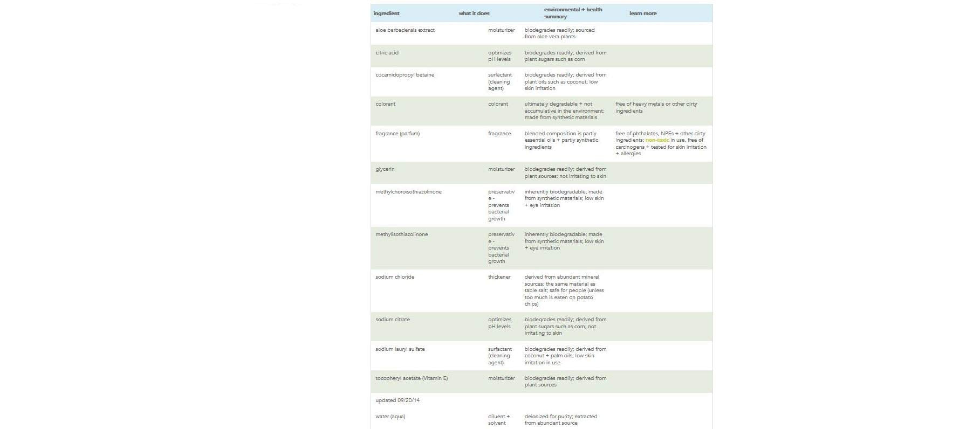Click tocopheryl acetate (Vitamin E) ingredient name

(411, 378)
